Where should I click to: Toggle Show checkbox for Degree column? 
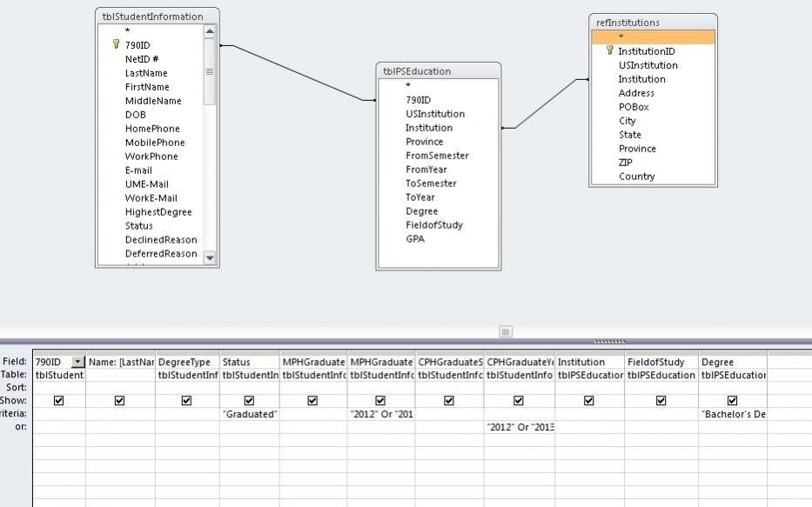[x=732, y=400]
